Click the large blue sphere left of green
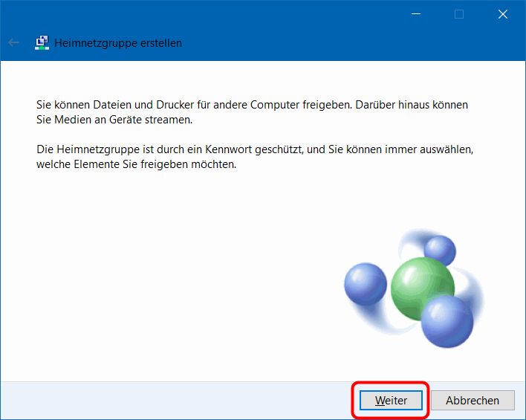 coord(366,284)
